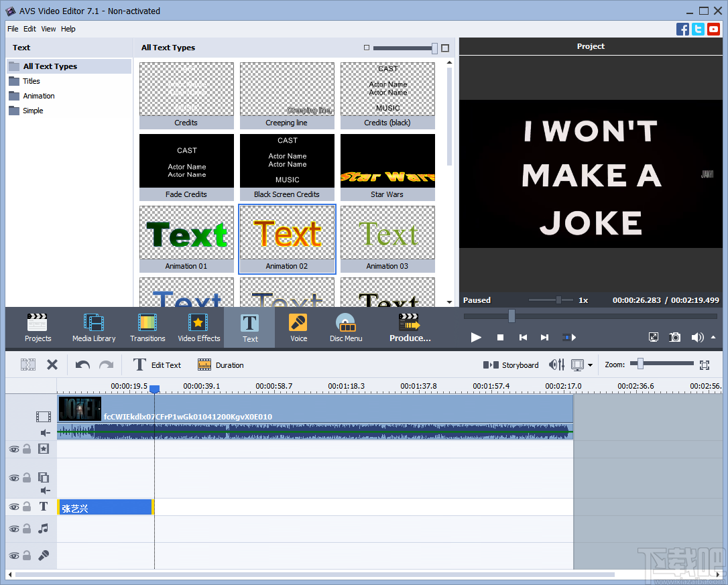
Task: Lock the music track
Action: coord(27,528)
